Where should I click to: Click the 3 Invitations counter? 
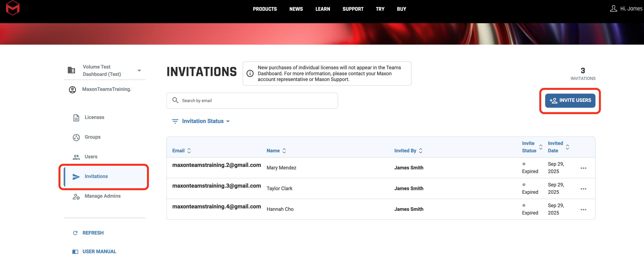pyautogui.click(x=583, y=74)
